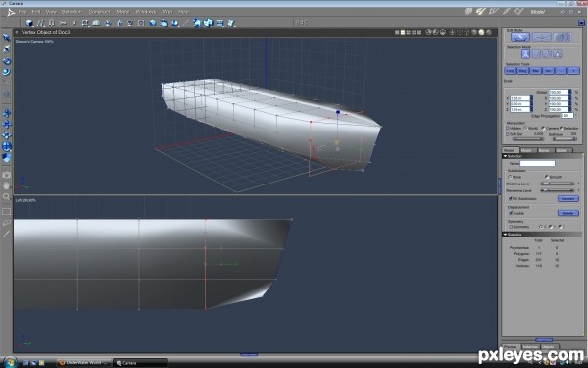Click the pencil room icon at top right
Viewport: 588px width, 368px height.
(x=507, y=12)
